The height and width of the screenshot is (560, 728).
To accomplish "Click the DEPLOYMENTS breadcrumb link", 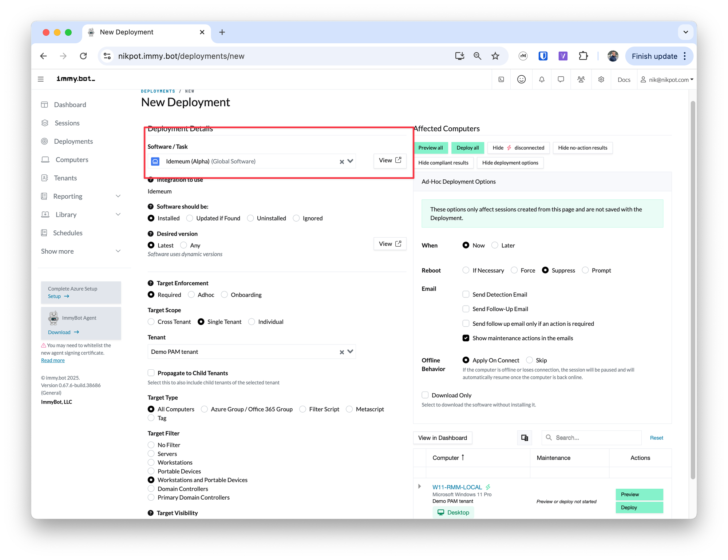I will [158, 91].
